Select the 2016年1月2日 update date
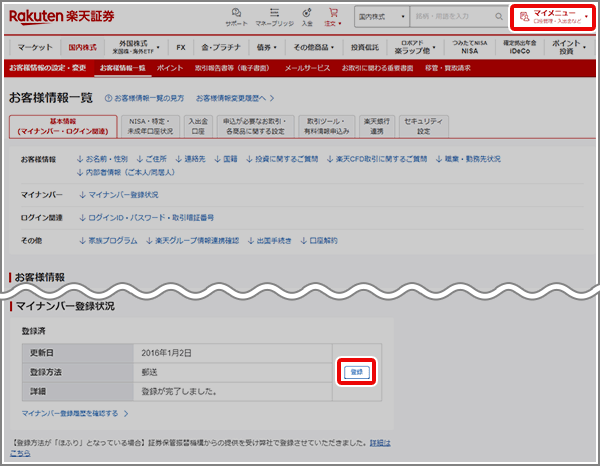Viewport: 600px width, 466px height. [166, 353]
